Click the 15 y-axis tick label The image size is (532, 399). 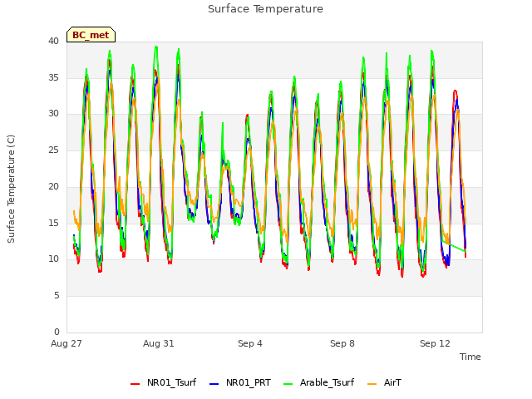(x=53, y=223)
